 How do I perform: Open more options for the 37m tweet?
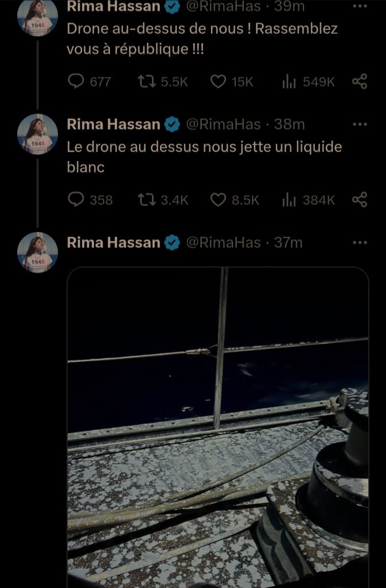(360, 242)
